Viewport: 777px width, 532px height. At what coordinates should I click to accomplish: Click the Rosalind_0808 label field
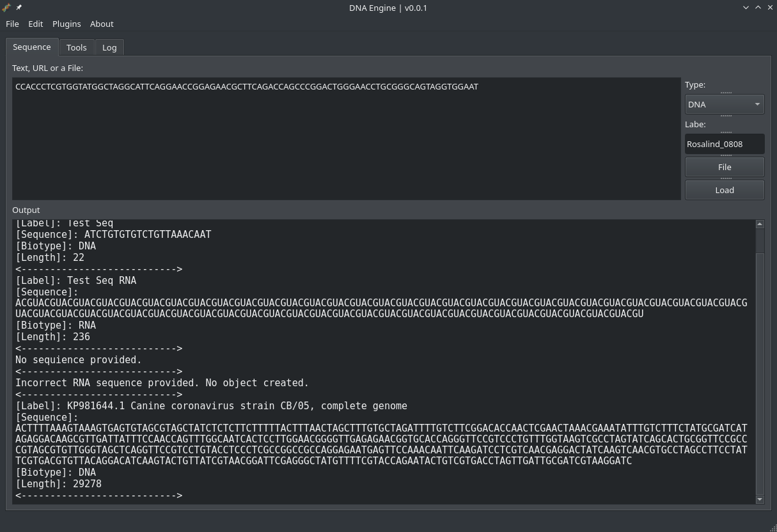click(x=725, y=144)
